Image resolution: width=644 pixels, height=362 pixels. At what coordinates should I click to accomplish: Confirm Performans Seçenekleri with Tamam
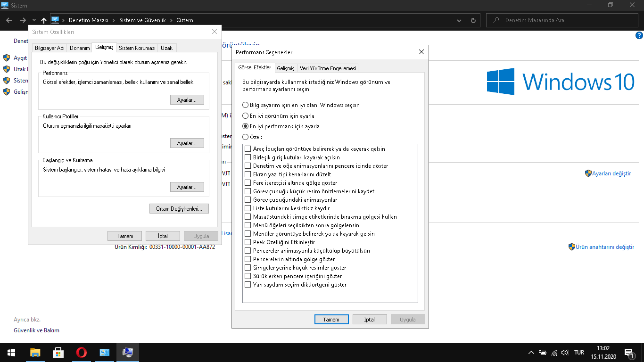[x=331, y=320]
